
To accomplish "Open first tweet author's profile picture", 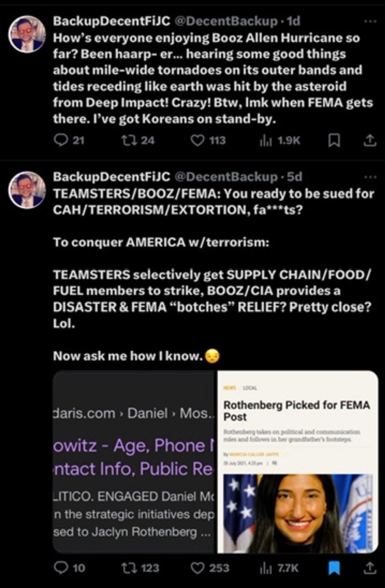I will 27,34.
